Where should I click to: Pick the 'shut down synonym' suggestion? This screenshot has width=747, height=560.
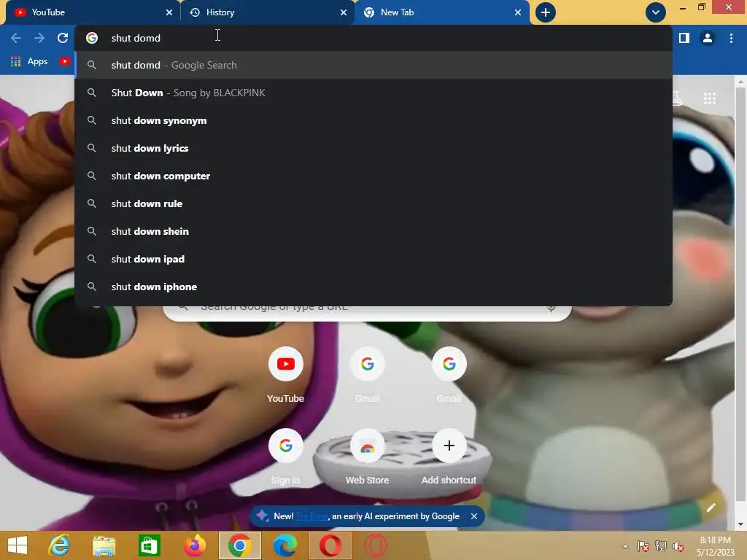click(373, 120)
